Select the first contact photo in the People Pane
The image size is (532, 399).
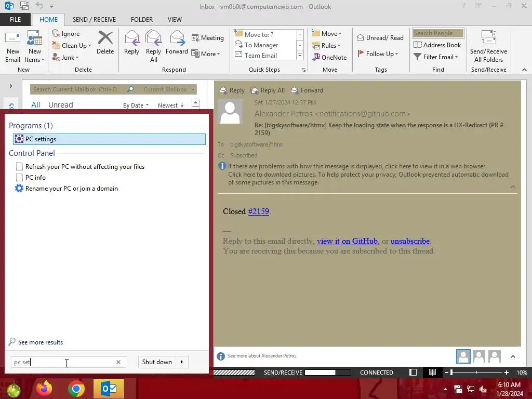click(x=463, y=356)
